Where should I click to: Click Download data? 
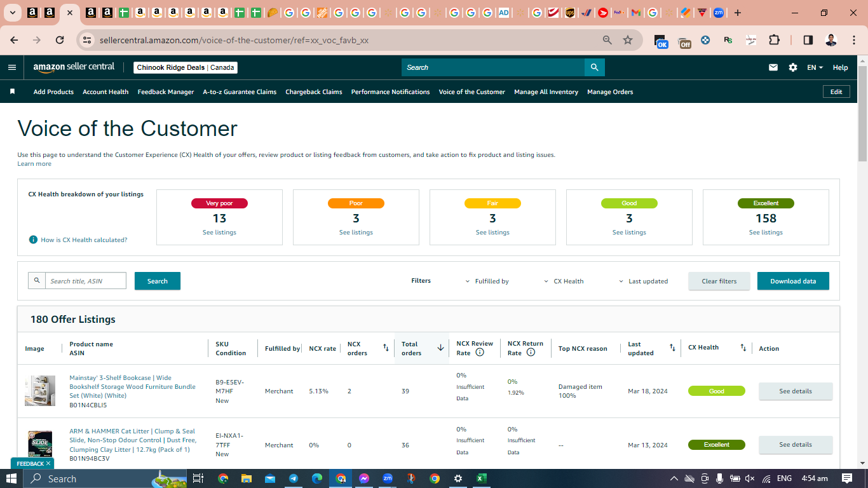tap(793, 281)
